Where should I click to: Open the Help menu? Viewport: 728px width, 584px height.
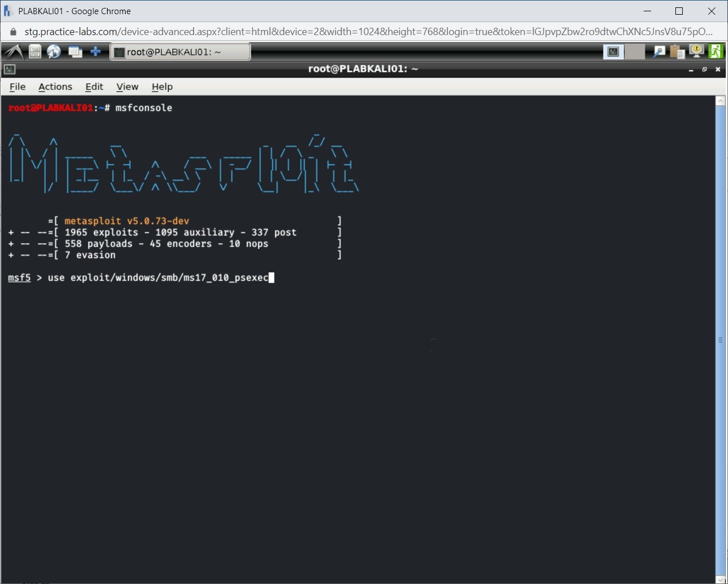pos(162,87)
